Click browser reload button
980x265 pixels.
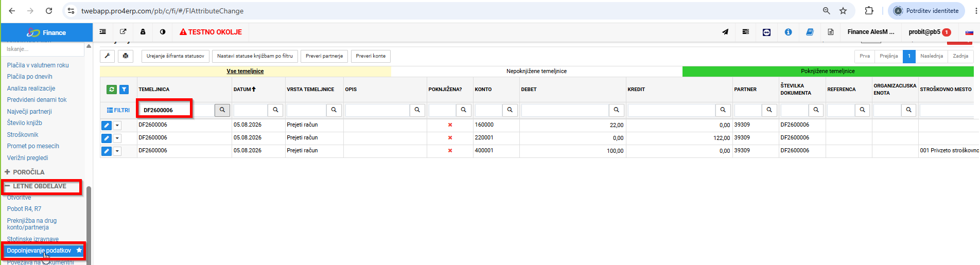coord(49,11)
